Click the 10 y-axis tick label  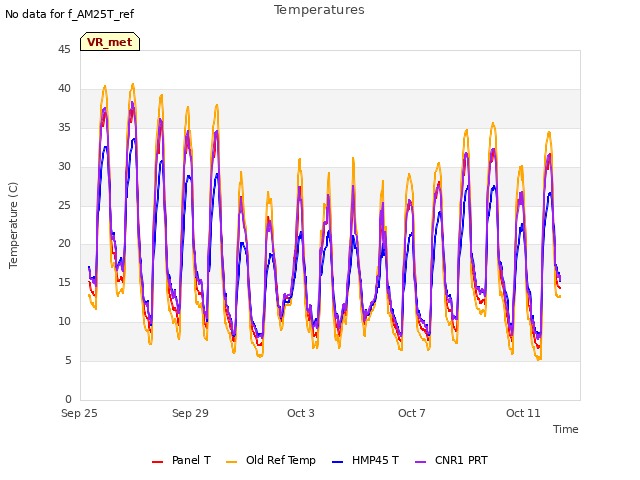point(64,322)
